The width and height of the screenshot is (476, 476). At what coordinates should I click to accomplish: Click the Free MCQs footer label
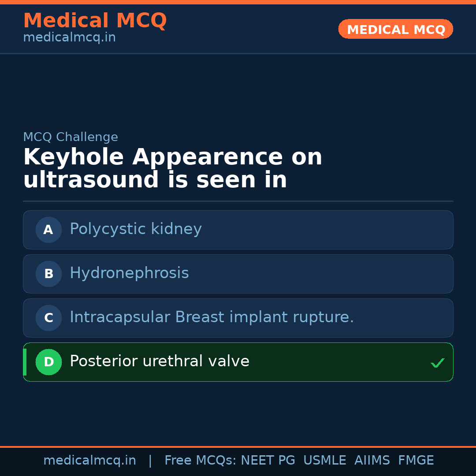coord(201,461)
